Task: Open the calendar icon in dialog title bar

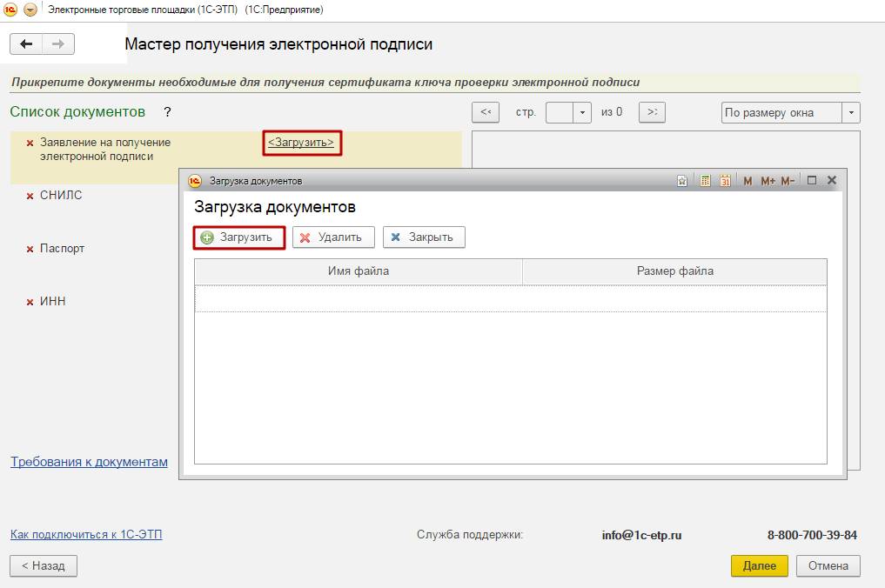Action: (725, 181)
